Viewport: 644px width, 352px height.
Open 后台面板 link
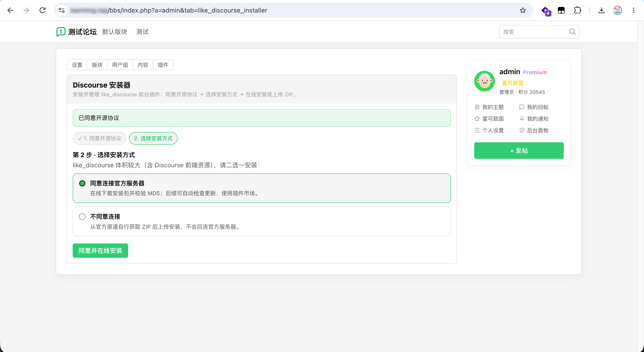point(538,130)
